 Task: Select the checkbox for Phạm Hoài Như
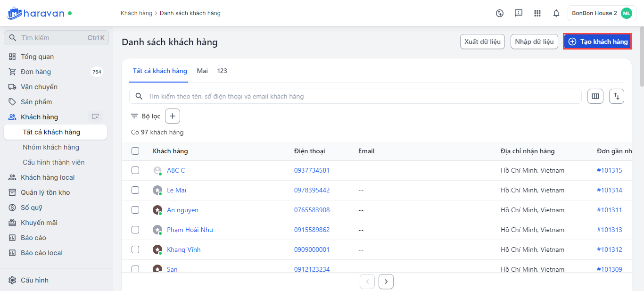[x=135, y=230]
